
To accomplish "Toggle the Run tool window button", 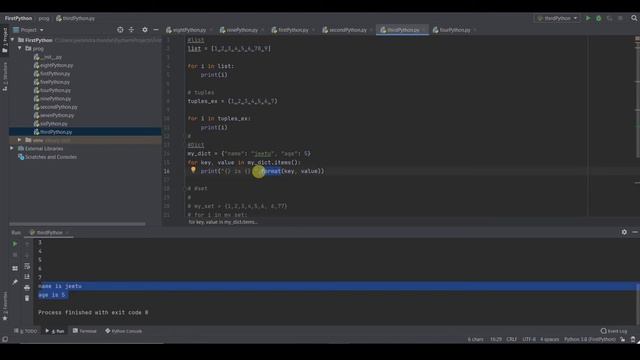I will (55, 331).
